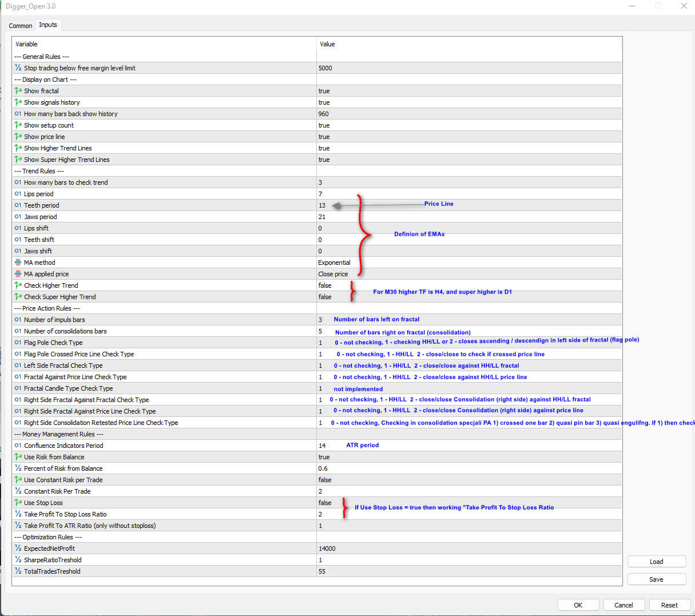Screen dimensions: 695x616
Task: Open the MA applied price Close price dropdown
Action: click(469, 274)
